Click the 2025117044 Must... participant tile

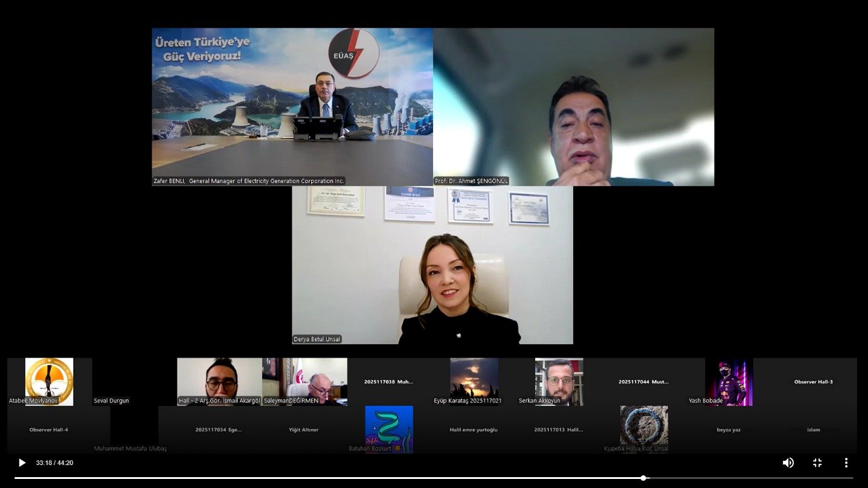(644, 382)
